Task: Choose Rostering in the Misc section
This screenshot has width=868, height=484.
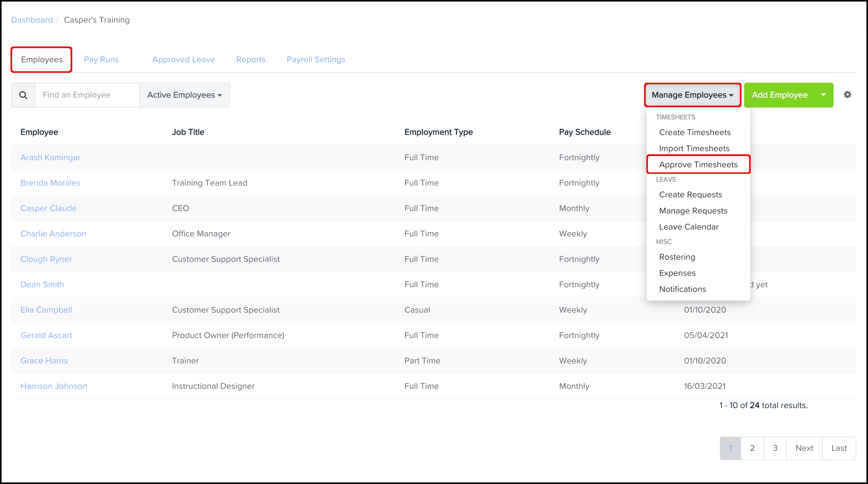Action: pyautogui.click(x=677, y=257)
